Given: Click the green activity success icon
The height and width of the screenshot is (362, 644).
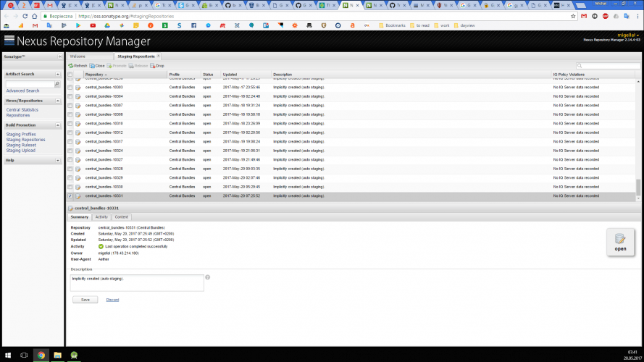Looking at the screenshot, I should click(x=101, y=247).
